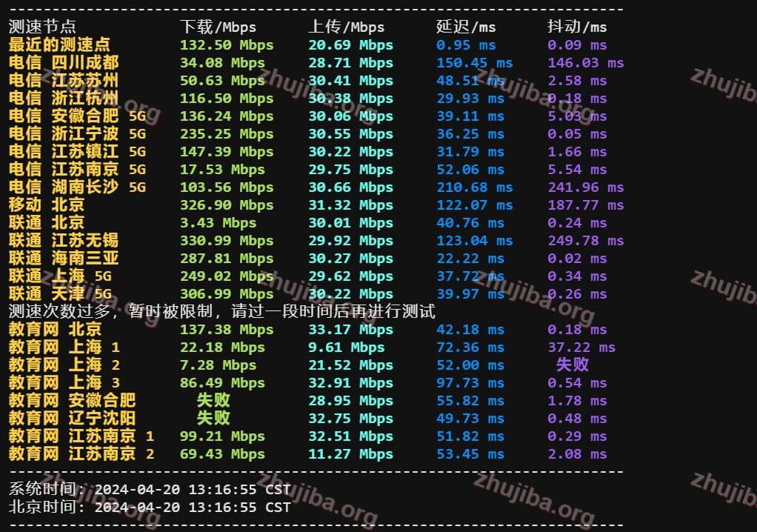Click the 上传/Mbps column header
757x532 pixels.
click(346, 27)
